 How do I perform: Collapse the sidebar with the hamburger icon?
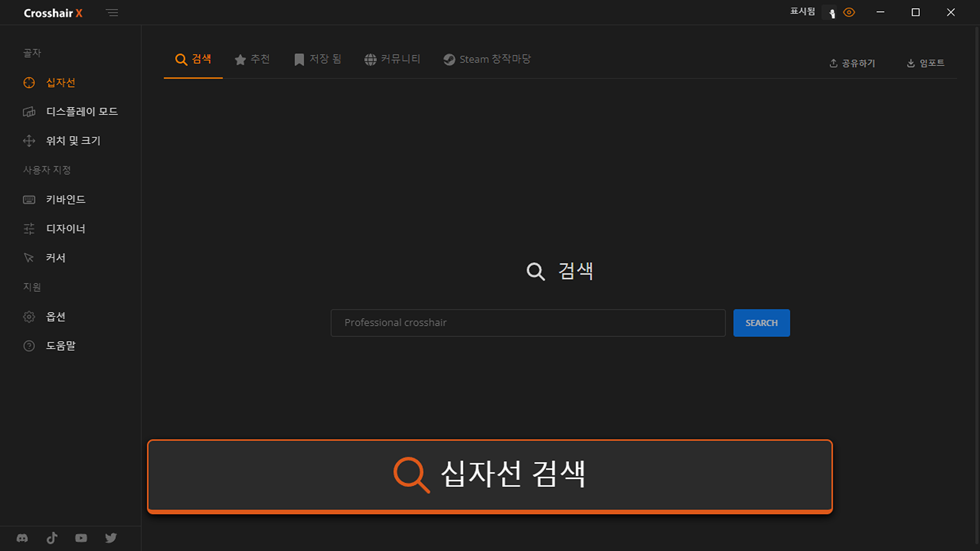112,13
